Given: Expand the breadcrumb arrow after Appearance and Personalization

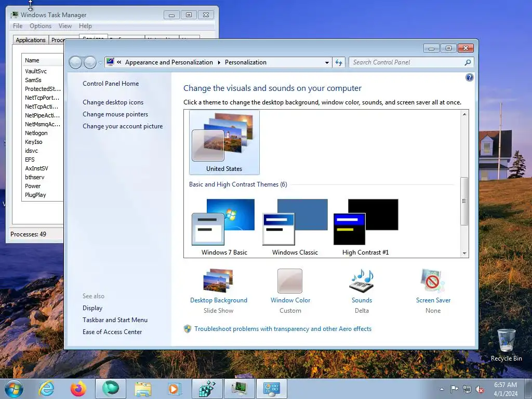Looking at the screenshot, I should coord(219,62).
